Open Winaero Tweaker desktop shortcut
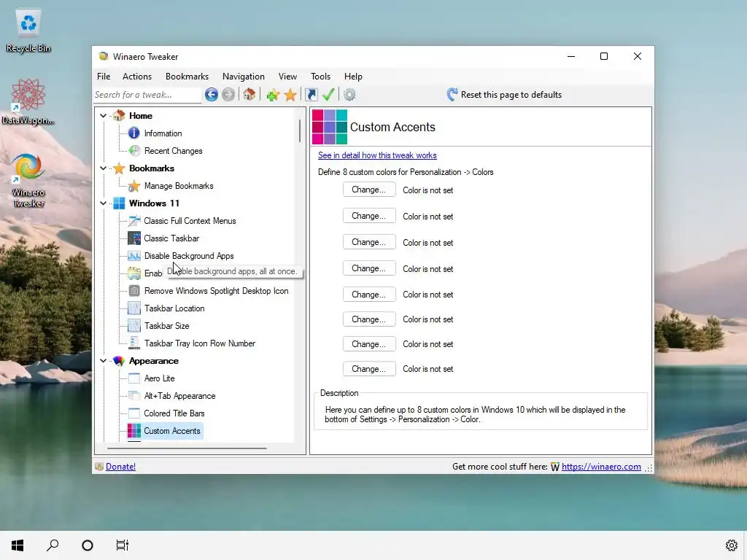The width and height of the screenshot is (747, 560). [28, 180]
